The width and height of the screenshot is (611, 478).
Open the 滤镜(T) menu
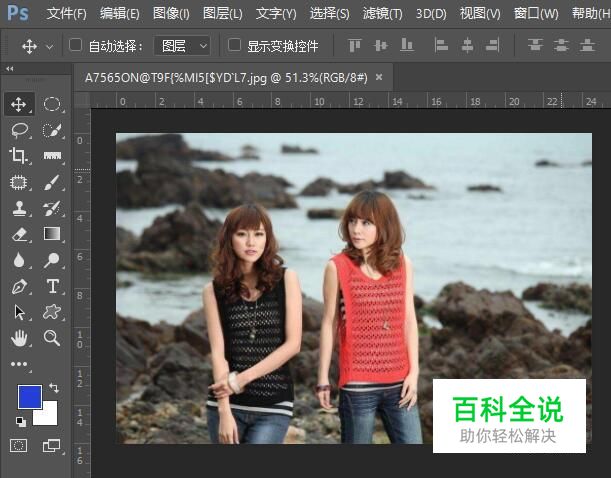tap(382, 14)
